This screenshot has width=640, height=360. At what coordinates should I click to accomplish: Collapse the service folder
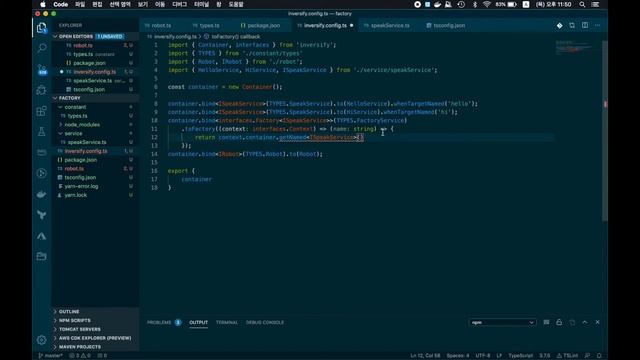pos(96,133)
